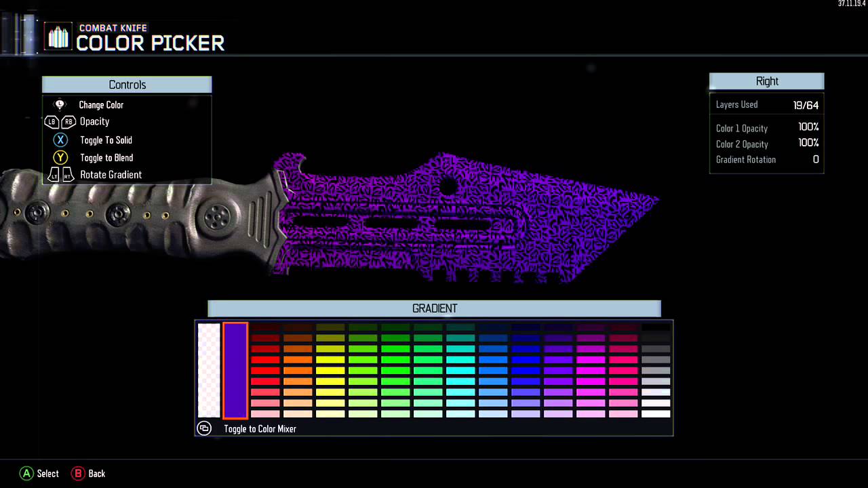Click the Color Picker crayons header icon
This screenshot has height=488, width=868.
pos(58,37)
